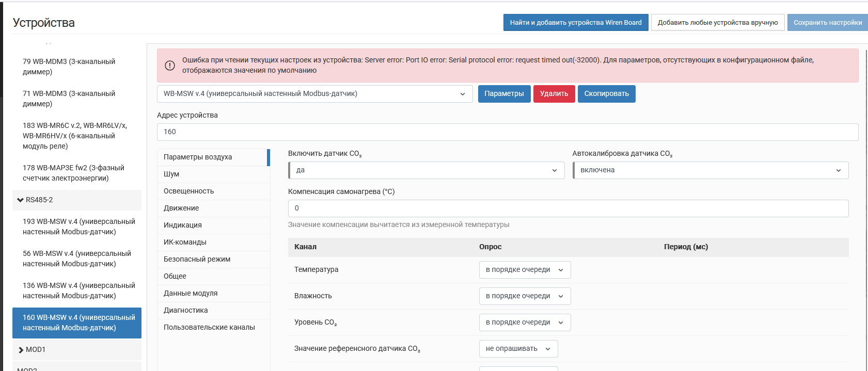The height and width of the screenshot is (371, 868).
Task: Select device 178 WB-MAP3E fw2 in list
Action: (x=73, y=173)
